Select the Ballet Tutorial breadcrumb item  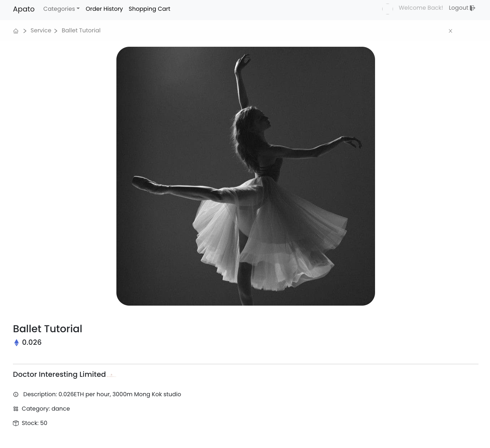81,31
